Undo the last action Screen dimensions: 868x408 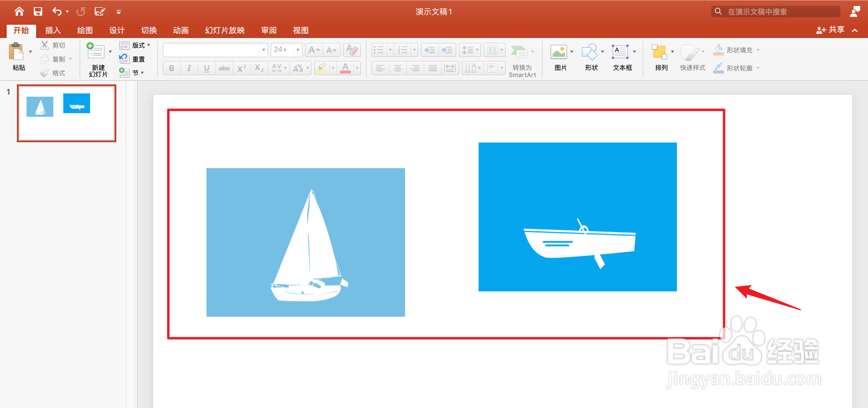tap(57, 12)
